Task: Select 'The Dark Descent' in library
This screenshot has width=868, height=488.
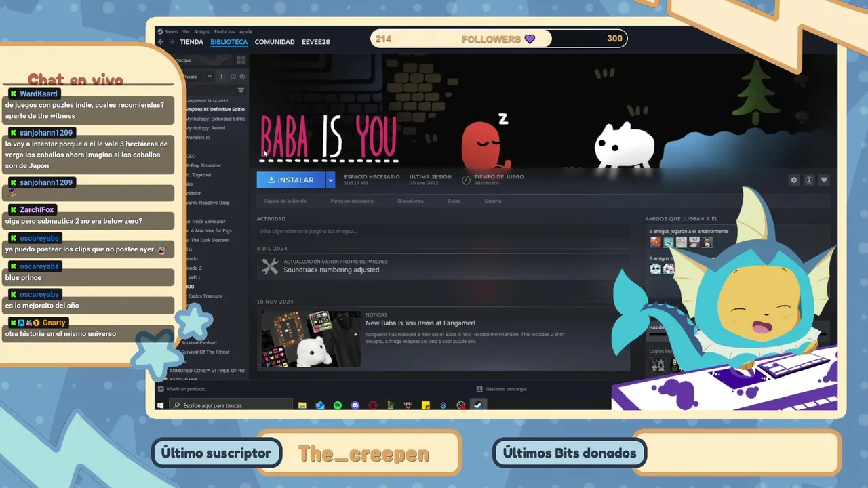Action: click(x=208, y=240)
